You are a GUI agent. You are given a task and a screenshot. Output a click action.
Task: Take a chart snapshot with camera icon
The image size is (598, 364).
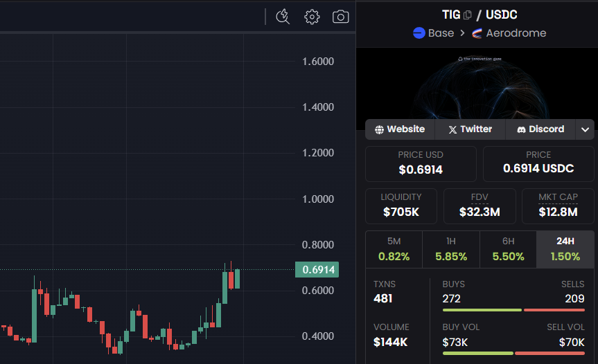[x=340, y=17]
